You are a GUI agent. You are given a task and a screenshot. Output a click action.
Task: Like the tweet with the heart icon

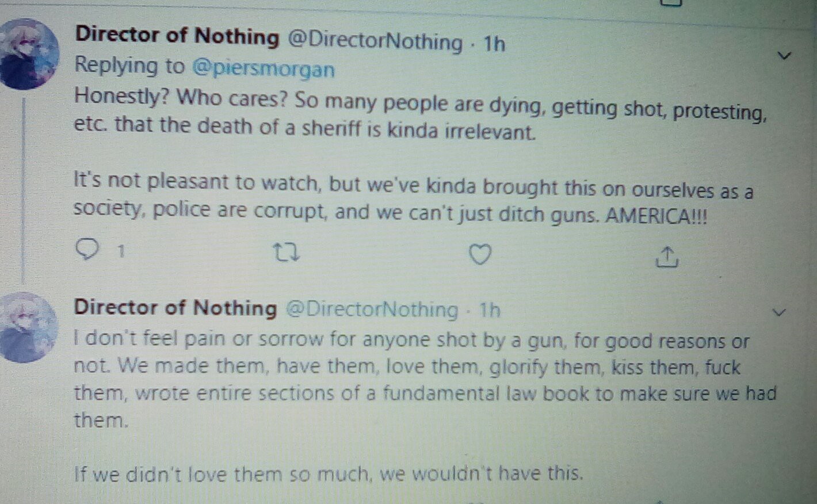pyautogui.click(x=480, y=254)
